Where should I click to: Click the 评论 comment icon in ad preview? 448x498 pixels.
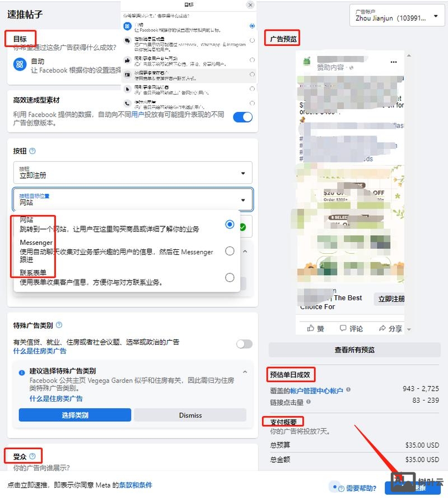pyautogui.click(x=344, y=328)
